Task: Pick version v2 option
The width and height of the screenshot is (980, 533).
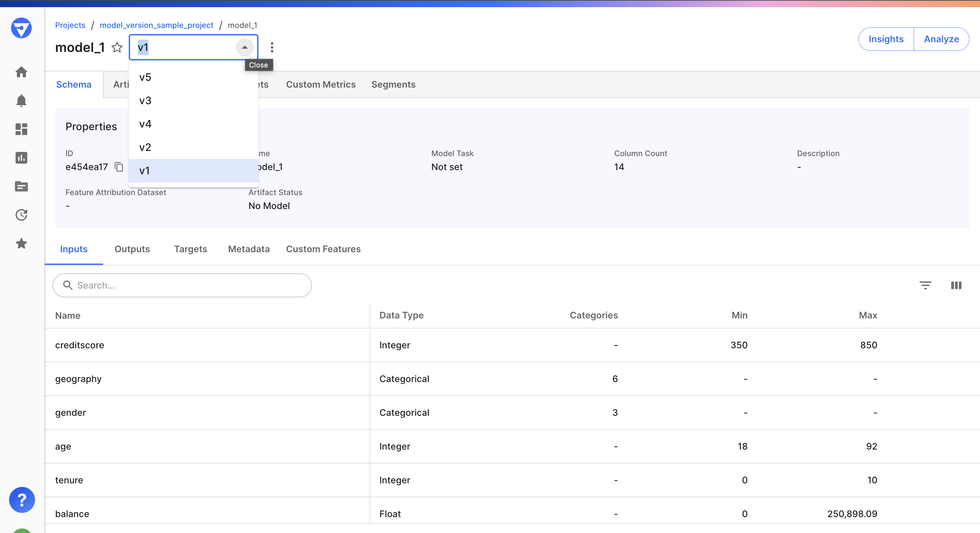Action: coord(145,147)
